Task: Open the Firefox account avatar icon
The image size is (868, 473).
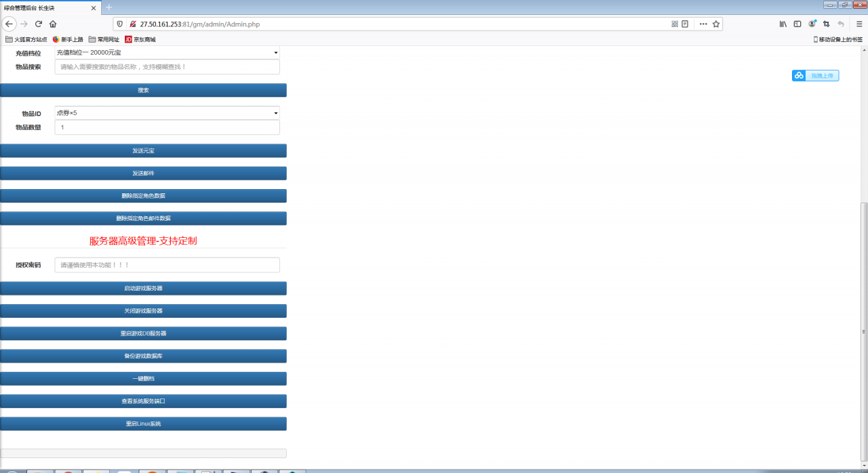Action: point(812,24)
